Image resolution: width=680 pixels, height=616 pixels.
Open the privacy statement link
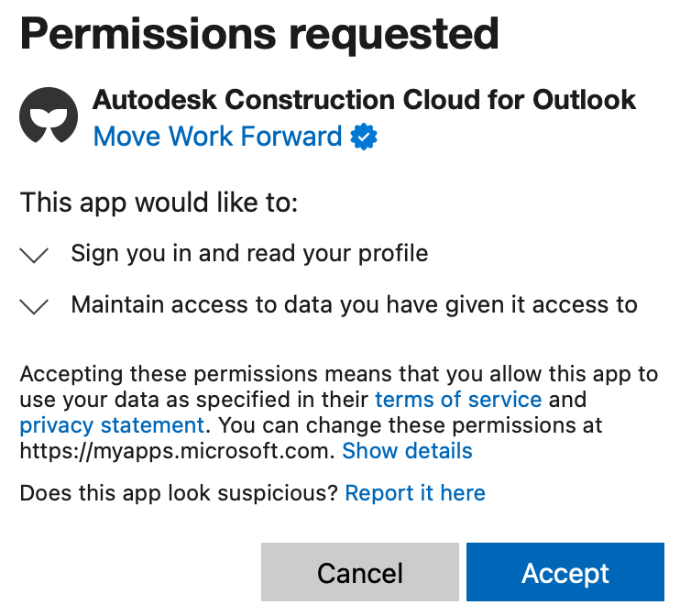111,425
